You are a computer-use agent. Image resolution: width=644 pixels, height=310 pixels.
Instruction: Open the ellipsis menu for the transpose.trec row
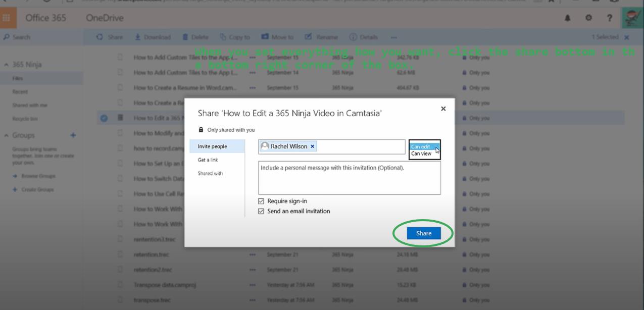tap(253, 300)
